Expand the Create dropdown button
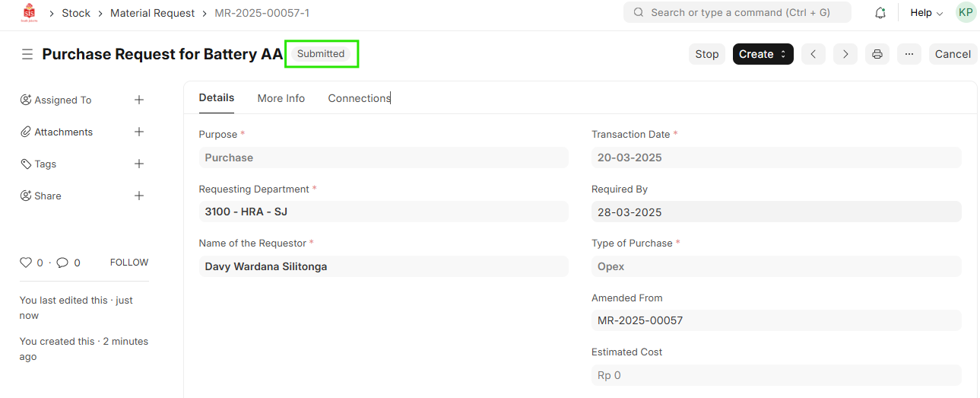980x398 pixels. pos(763,54)
